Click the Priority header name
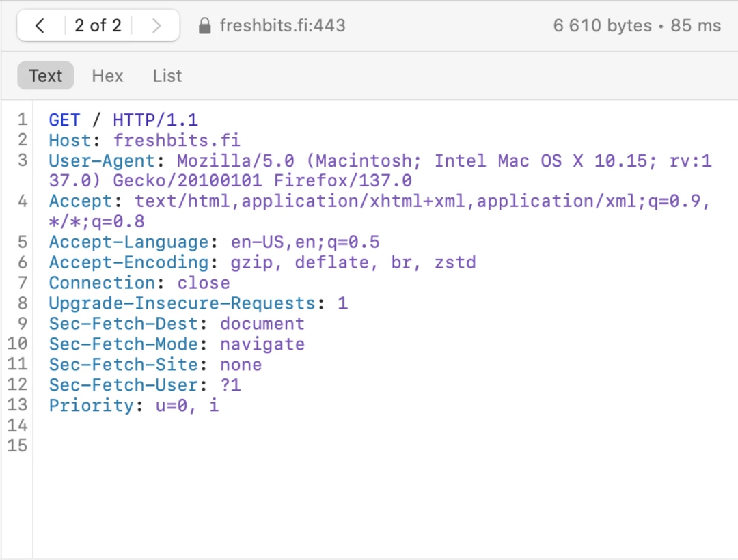The image size is (738, 560). point(91,406)
